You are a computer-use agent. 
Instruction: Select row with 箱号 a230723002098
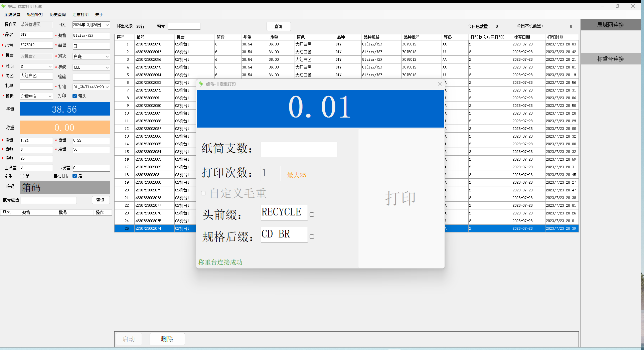[x=346, y=44]
